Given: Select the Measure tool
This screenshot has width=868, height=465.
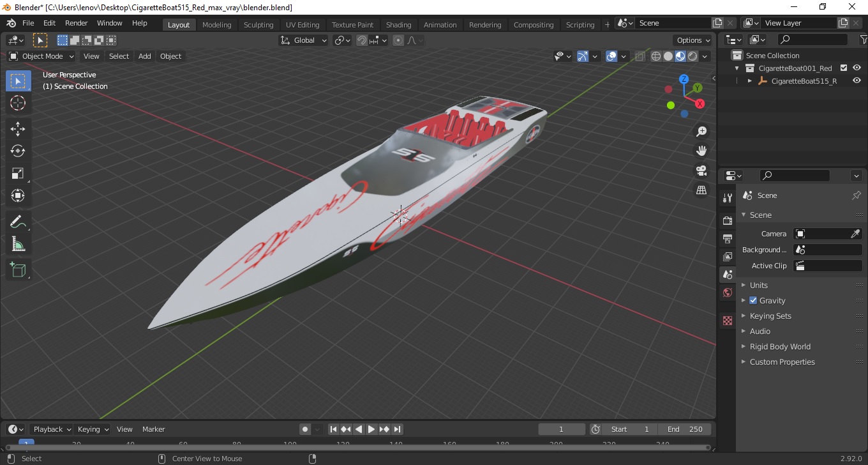Looking at the screenshot, I should coord(18,243).
